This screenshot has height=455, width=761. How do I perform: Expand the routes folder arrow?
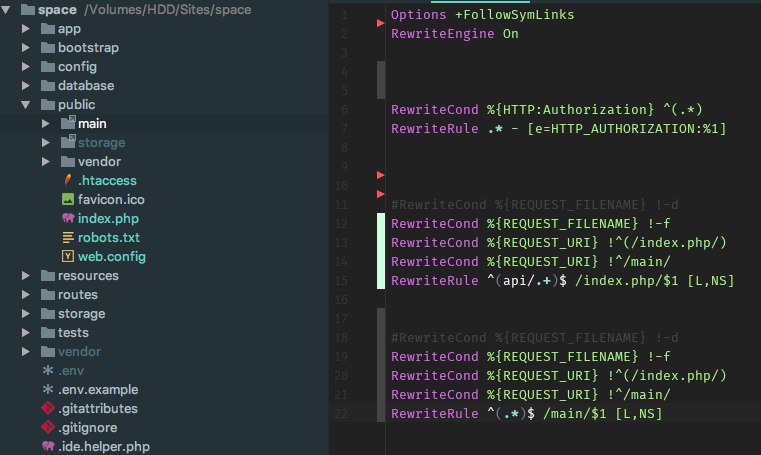(26, 294)
